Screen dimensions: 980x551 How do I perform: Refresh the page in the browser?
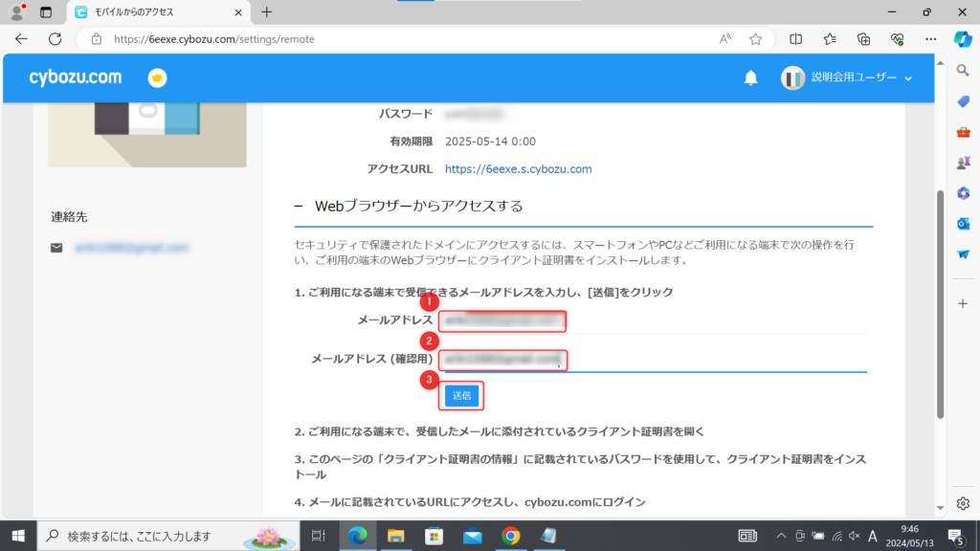pyautogui.click(x=55, y=39)
